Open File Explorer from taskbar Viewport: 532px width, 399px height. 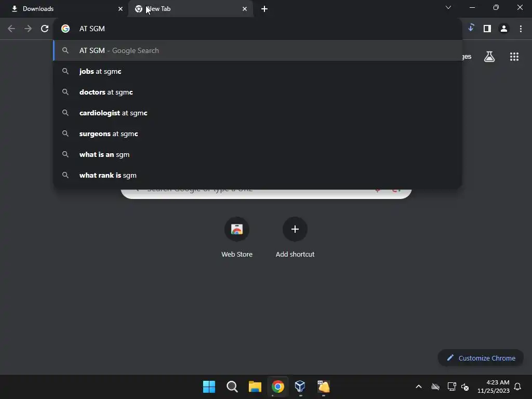[x=255, y=387]
